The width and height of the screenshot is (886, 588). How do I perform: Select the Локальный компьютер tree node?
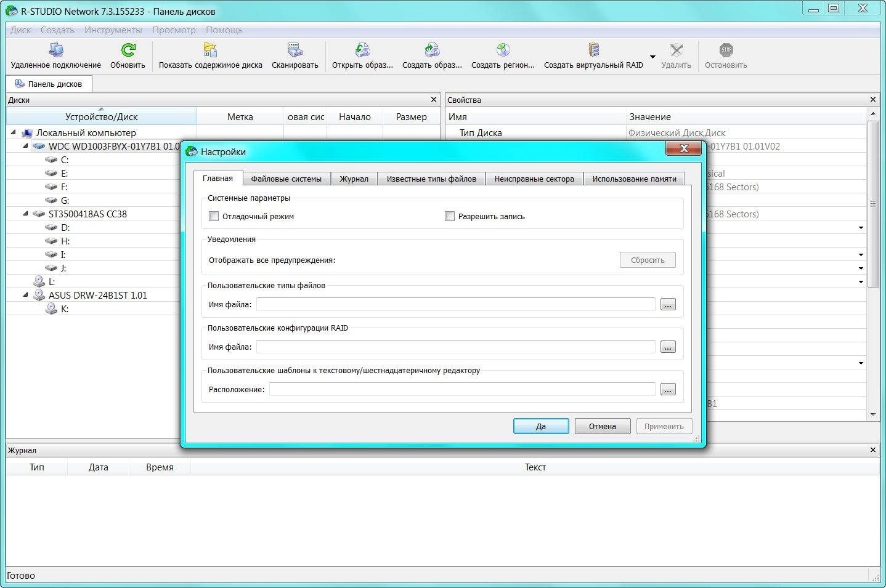tap(86, 133)
